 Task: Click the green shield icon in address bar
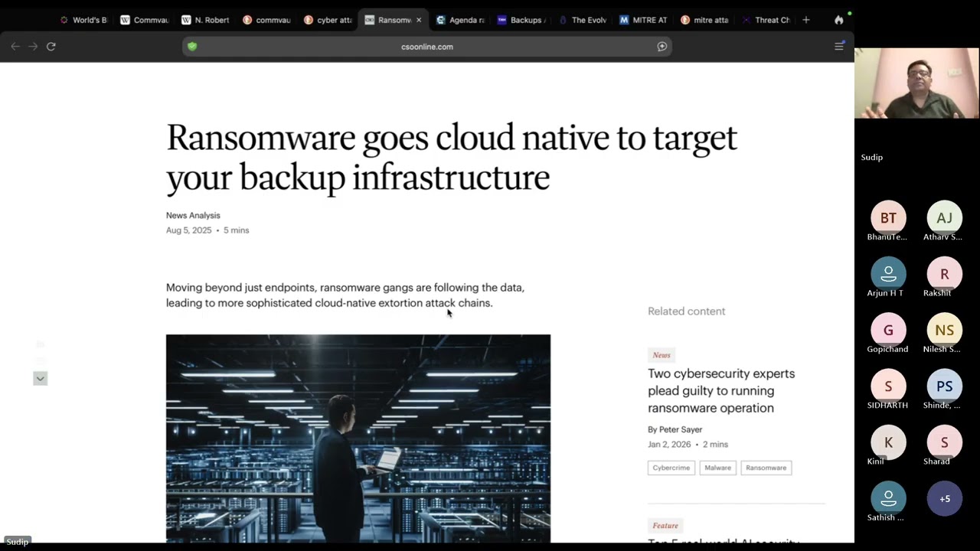click(x=192, y=47)
